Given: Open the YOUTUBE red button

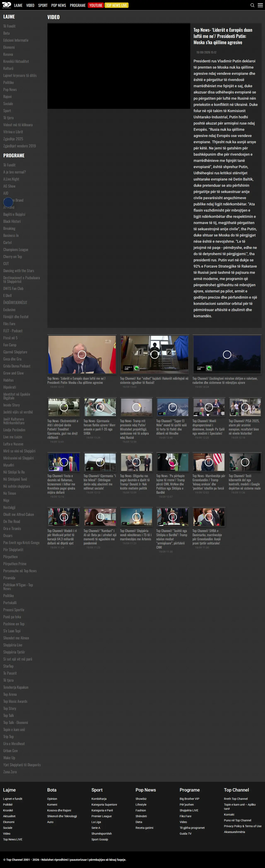Looking at the screenshot, I should tap(96, 5).
